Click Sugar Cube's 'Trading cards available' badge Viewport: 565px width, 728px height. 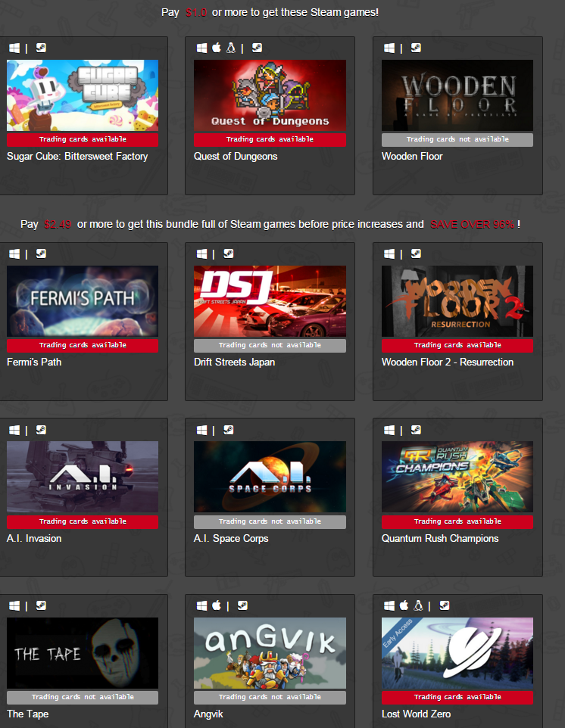point(83,139)
